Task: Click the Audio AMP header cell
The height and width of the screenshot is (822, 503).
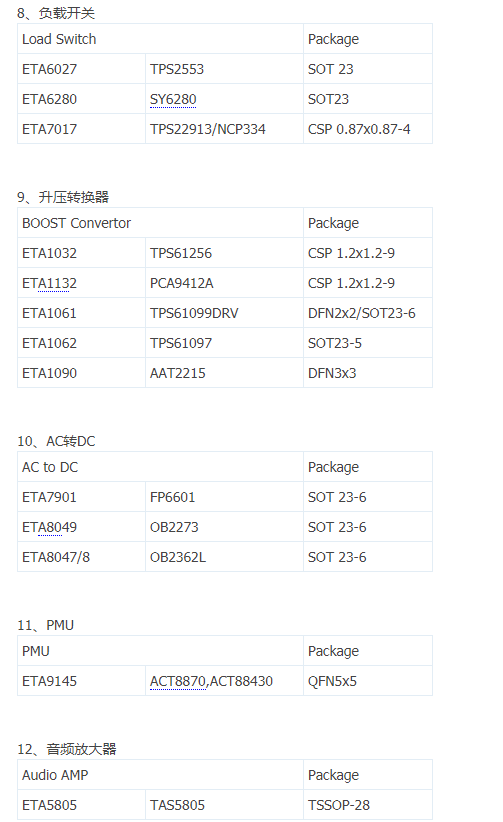Action: tap(160, 775)
